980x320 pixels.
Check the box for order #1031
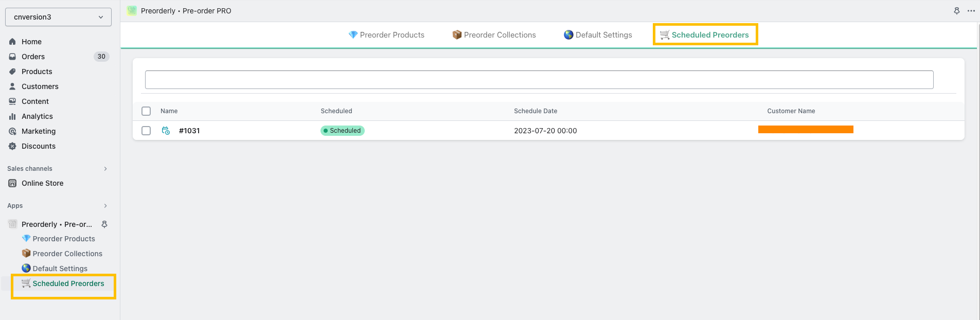(146, 131)
